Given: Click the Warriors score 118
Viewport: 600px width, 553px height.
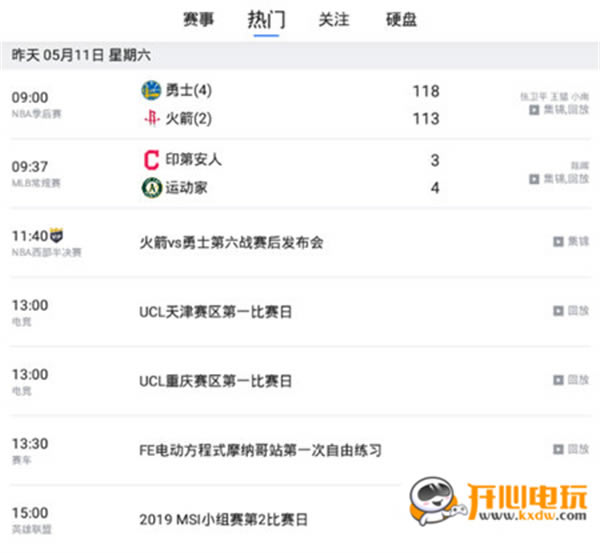Looking at the screenshot, I should click(x=426, y=91).
